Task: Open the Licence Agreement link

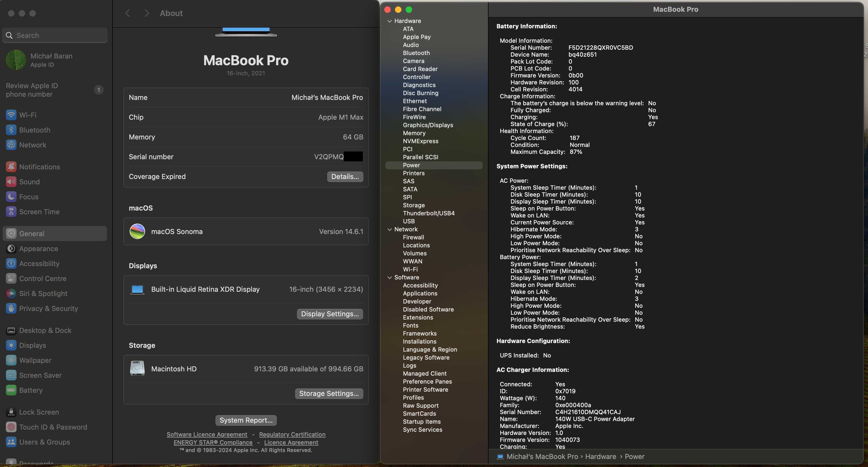Action: (x=291, y=442)
